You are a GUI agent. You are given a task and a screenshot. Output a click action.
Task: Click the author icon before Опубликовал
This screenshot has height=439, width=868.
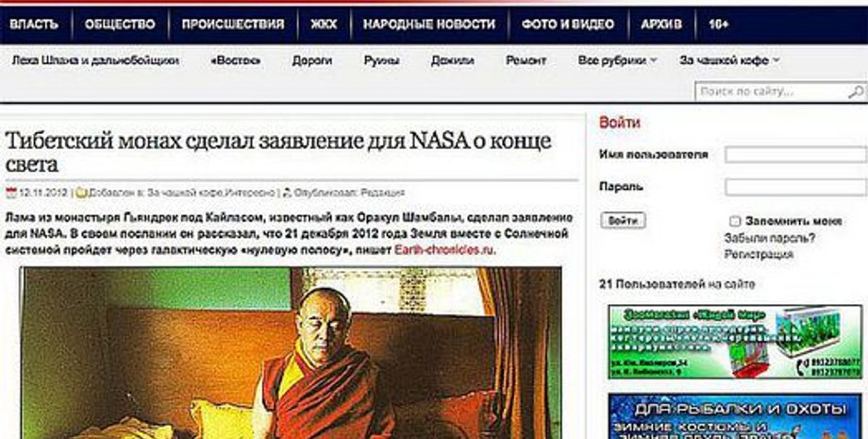click(287, 194)
